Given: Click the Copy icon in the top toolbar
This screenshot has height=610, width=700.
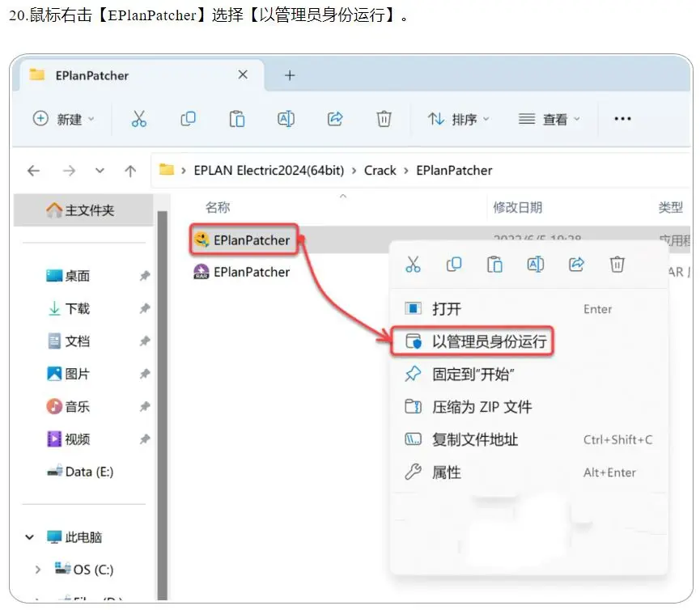Looking at the screenshot, I should [188, 119].
